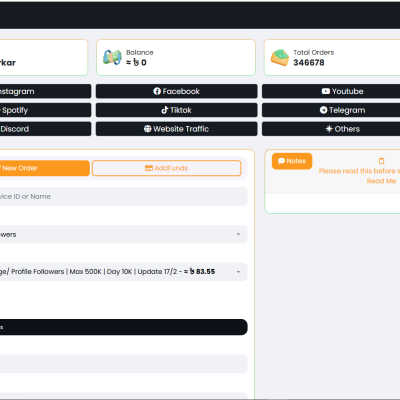Focus the input field below black bar
Screen dimensions: 400x400
pyautogui.click(x=124, y=364)
